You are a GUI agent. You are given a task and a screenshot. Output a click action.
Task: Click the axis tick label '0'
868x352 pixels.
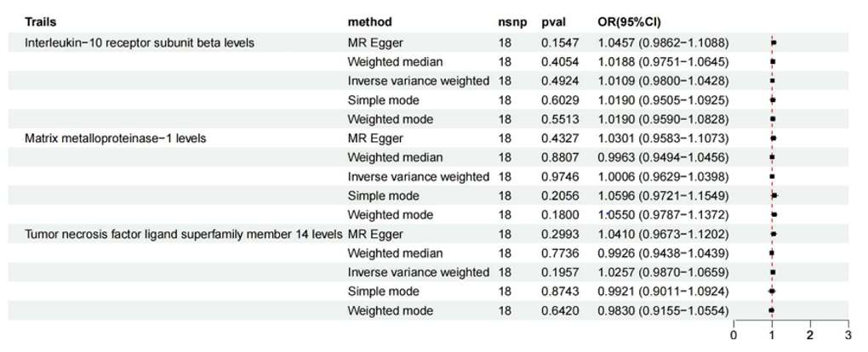(x=734, y=336)
